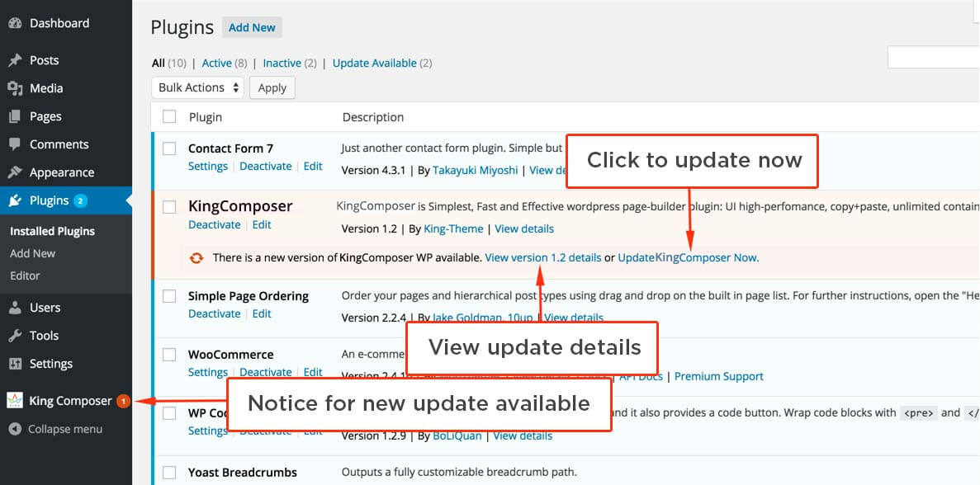Open Settings for Contact Form 7
The image size is (980, 485).
point(208,166)
